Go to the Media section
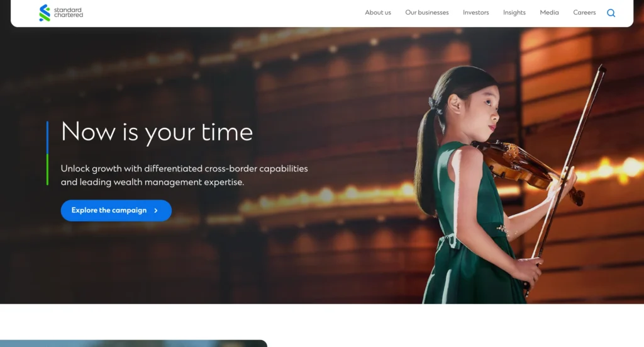This screenshot has height=347, width=644. pos(549,13)
